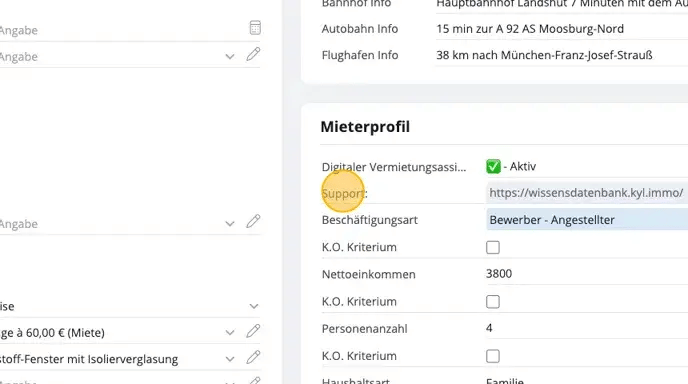Click the 'Autobahn Info' label
The image size is (688, 384).
pos(360,29)
